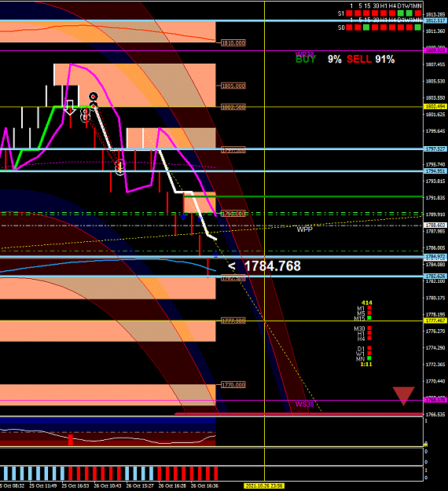This screenshot has width=448, height=491.
Task: Click the blue 1797.527 price axis tag
Action: (x=435, y=148)
